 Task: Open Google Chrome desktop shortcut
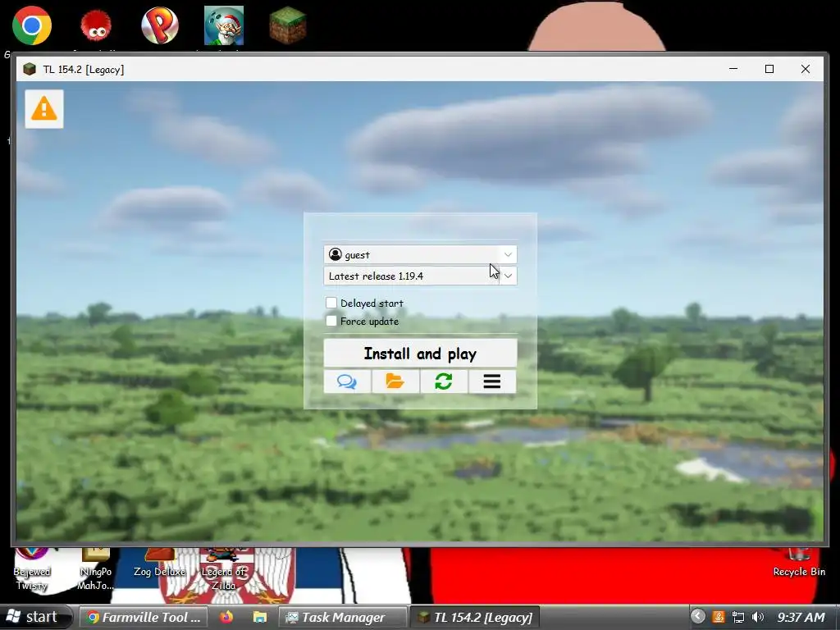coord(32,25)
